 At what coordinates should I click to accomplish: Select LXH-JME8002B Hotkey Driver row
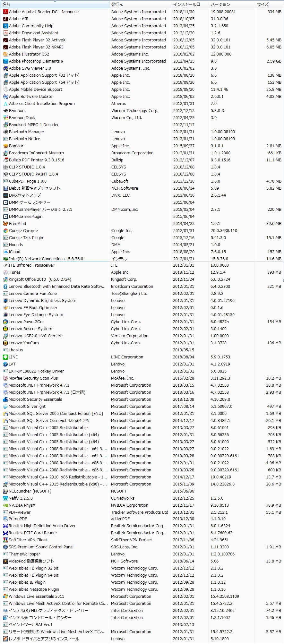[x=142, y=371]
